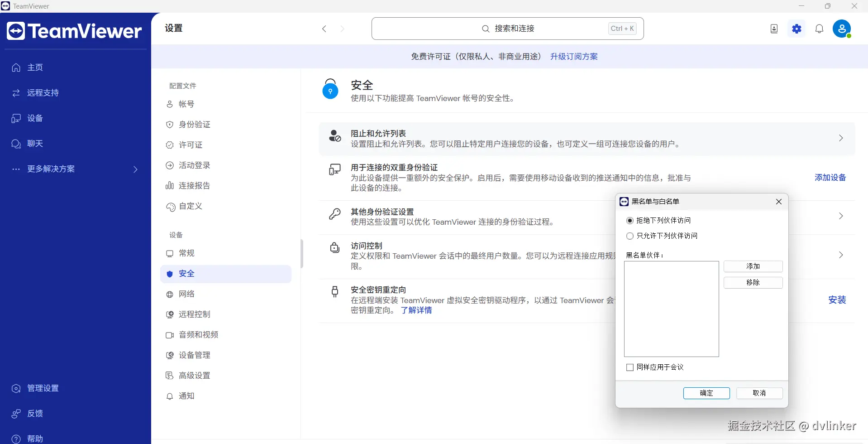
Task: Open 音频和视频 settings section
Action: click(x=226, y=335)
